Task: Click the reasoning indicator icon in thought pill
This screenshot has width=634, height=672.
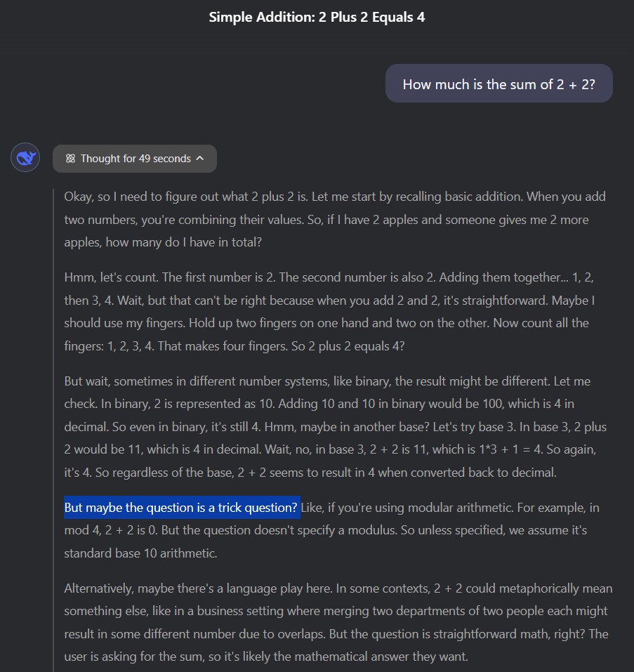Action: (70, 158)
